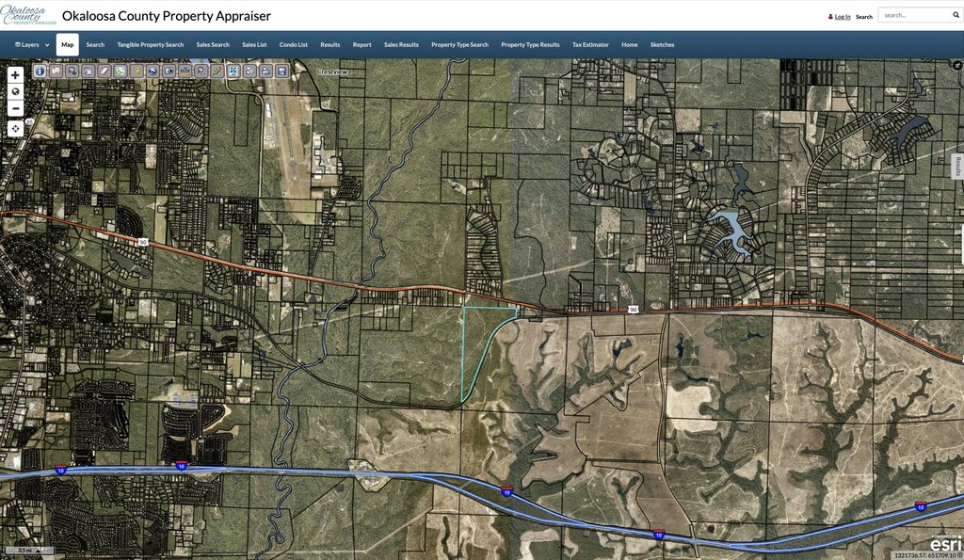Viewport: 964px width, 560px height.
Task: Click the globe default extent button
Action: [x=15, y=91]
